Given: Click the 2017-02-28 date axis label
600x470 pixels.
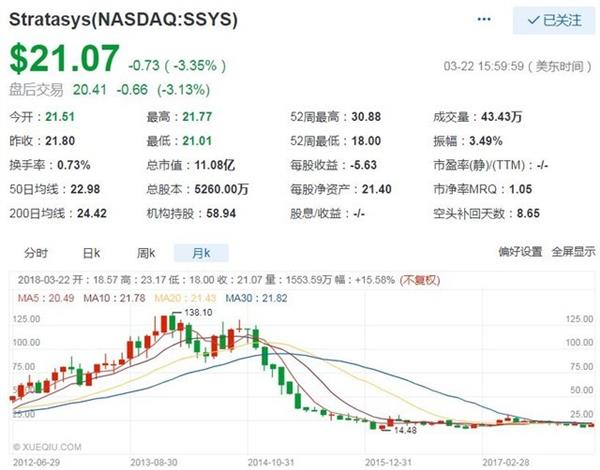Looking at the screenshot, I should coord(506,462).
